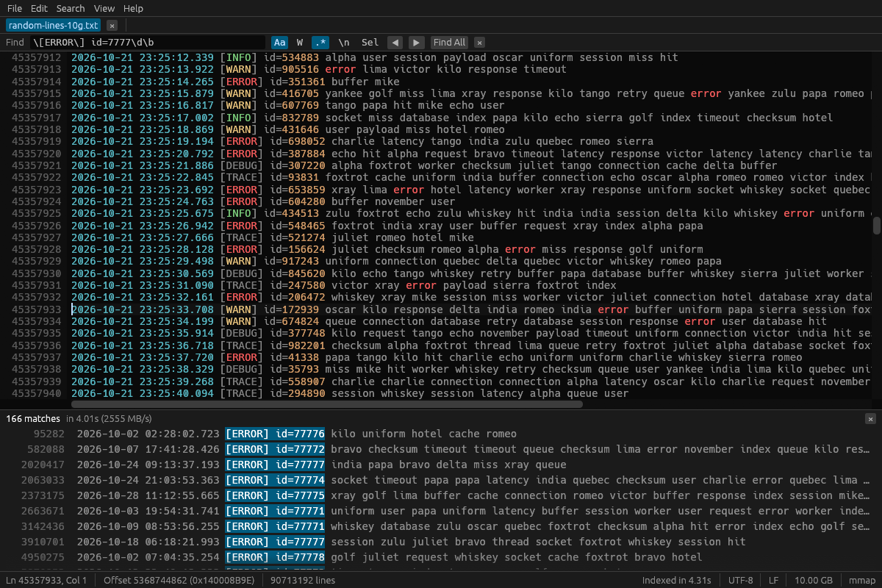This screenshot has width=882, height=588.
Task: Click the vertical scrollbar thumb of the editor
Action: point(877,226)
